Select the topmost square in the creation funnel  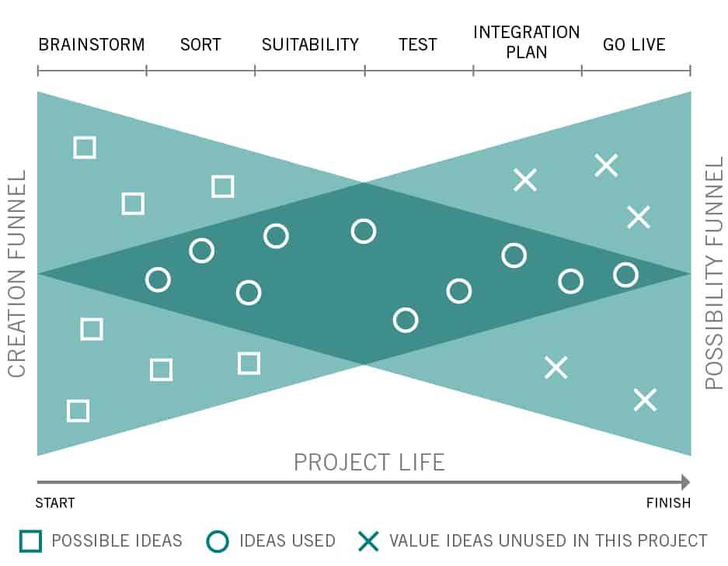coord(85,148)
